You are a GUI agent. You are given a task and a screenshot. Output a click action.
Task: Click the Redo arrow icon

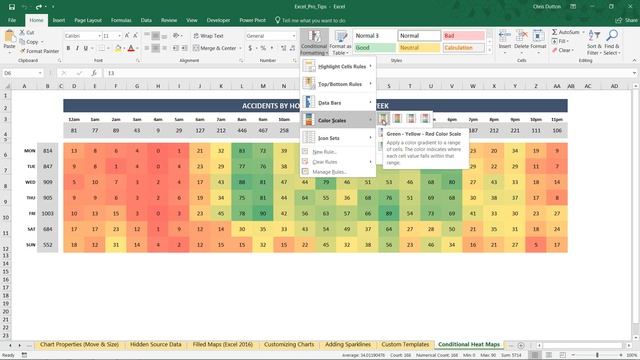point(39,7)
